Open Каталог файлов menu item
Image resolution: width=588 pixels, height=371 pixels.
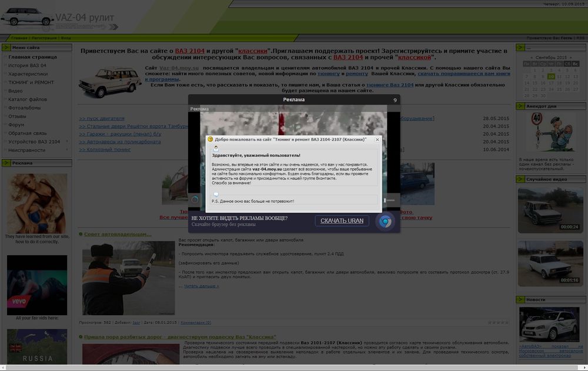tap(28, 99)
